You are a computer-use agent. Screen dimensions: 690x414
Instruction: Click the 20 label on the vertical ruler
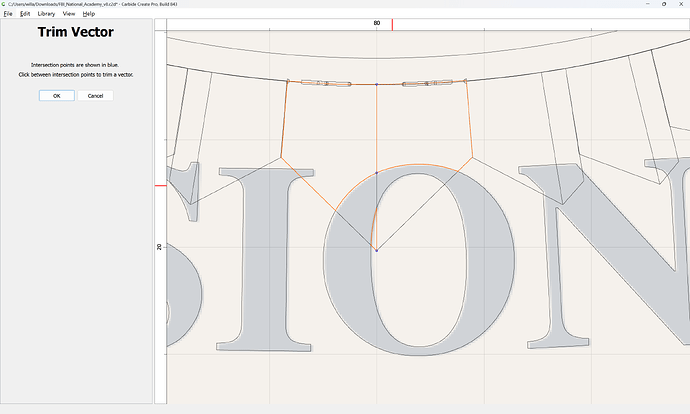159,247
